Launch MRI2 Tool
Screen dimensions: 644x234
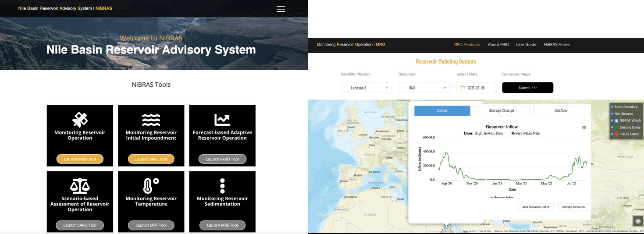coord(151,159)
